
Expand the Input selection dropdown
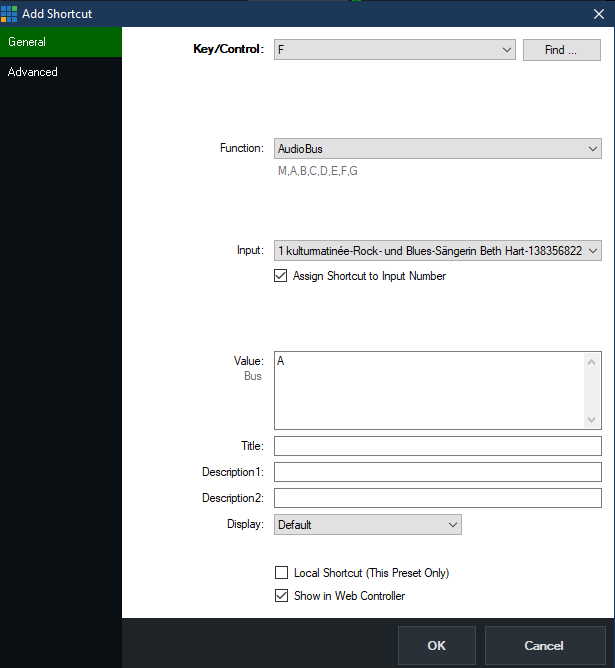coord(592,251)
